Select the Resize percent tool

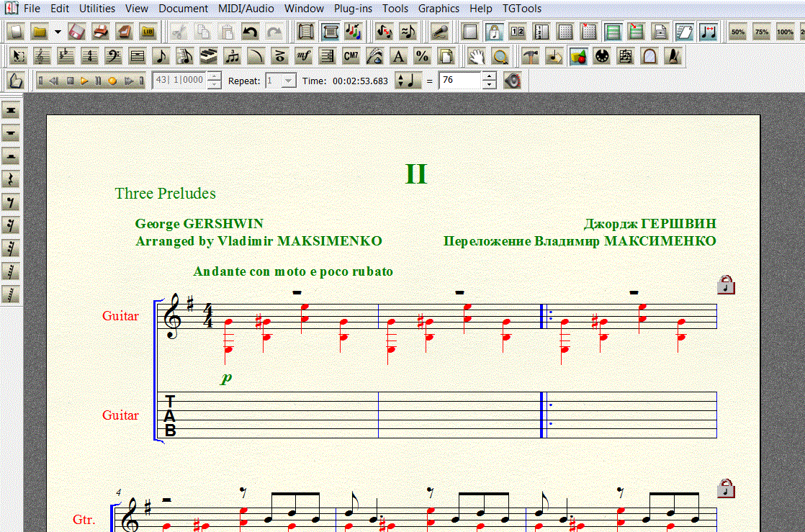coord(422,56)
